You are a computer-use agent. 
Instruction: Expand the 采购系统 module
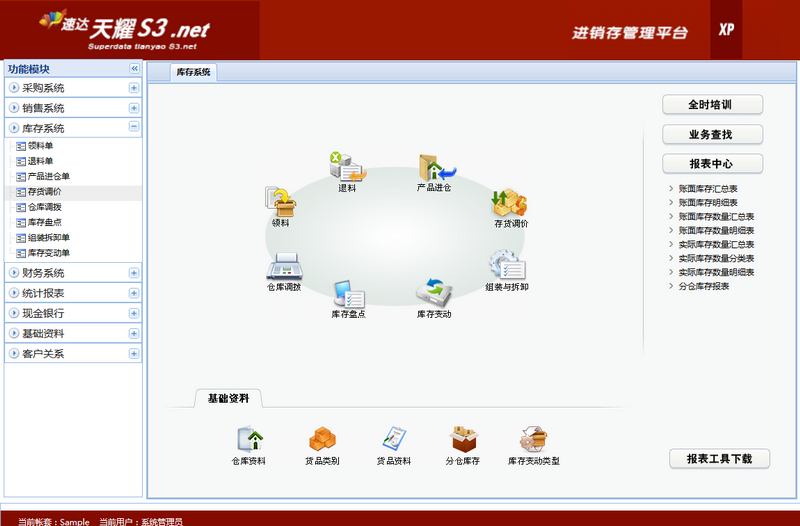pyautogui.click(x=133, y=88)
